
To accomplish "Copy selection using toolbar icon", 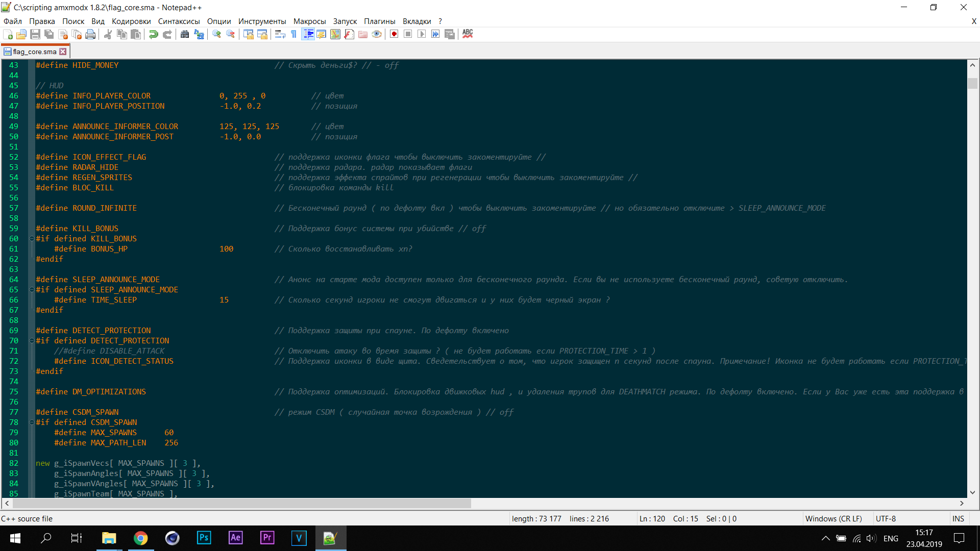I will click(x=122, y=34).
